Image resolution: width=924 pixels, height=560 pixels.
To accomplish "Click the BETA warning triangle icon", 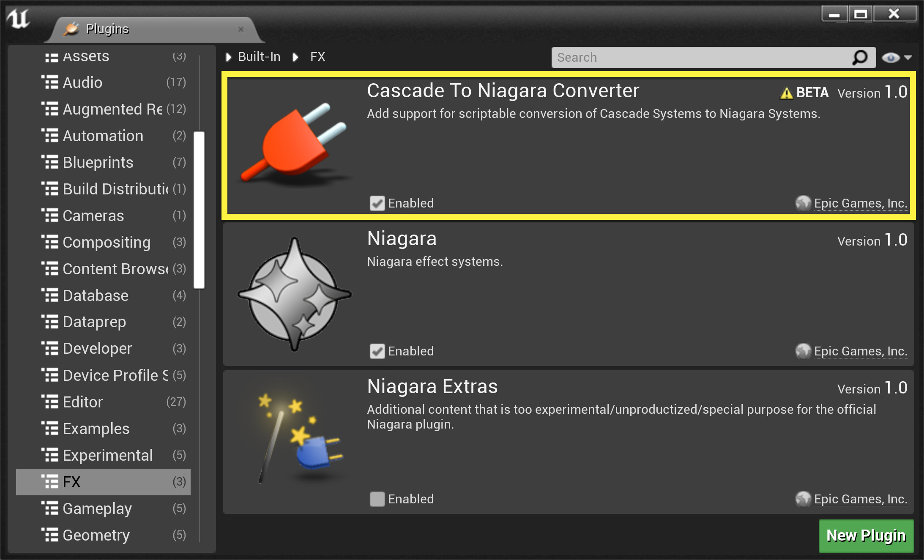I will 786,92.
